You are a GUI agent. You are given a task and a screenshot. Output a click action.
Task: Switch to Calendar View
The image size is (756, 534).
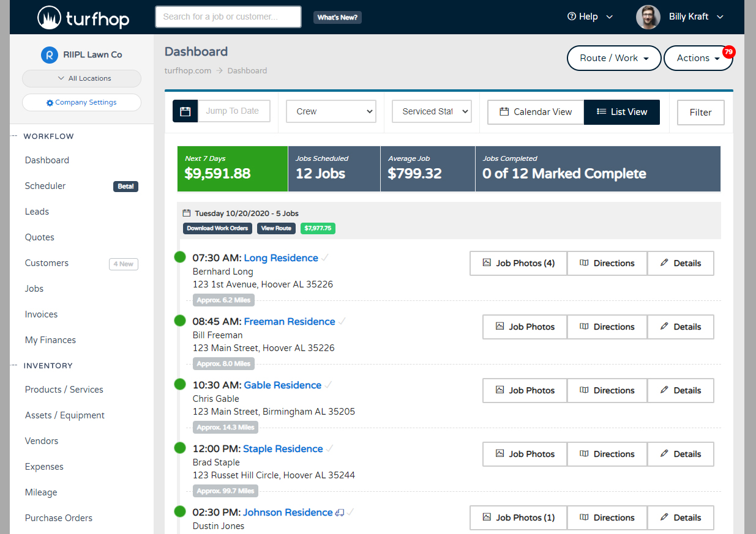536,112
